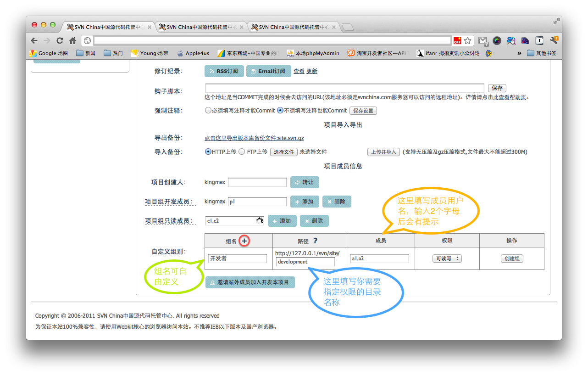Click 添加 beside the developer members field
588x376 pixels.
point(305,202)
